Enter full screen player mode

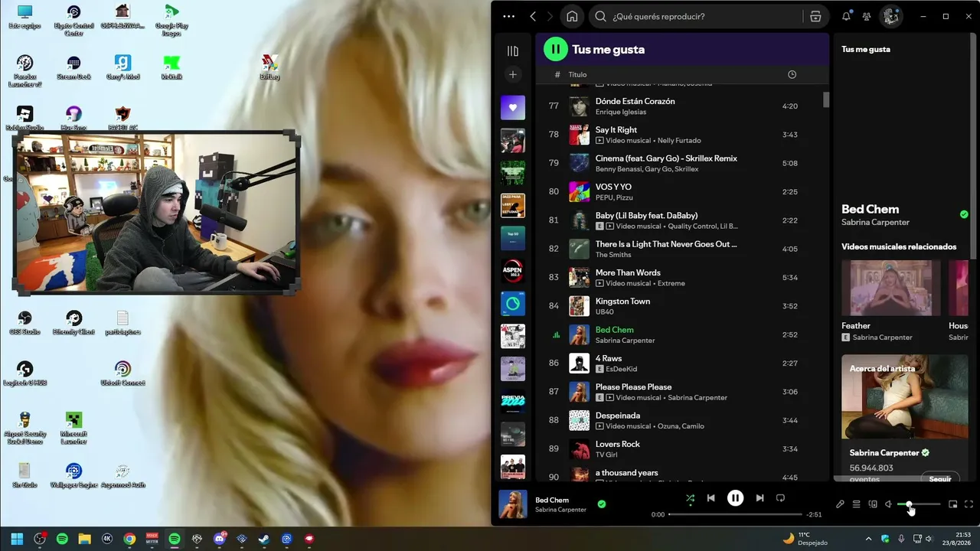(x=969, y=504)
